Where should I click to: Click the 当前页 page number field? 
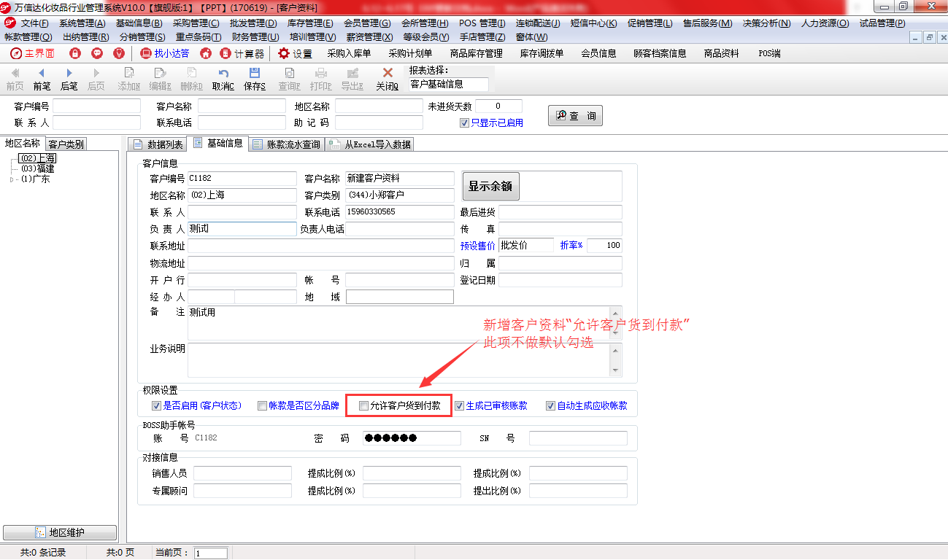coord(211,553)
